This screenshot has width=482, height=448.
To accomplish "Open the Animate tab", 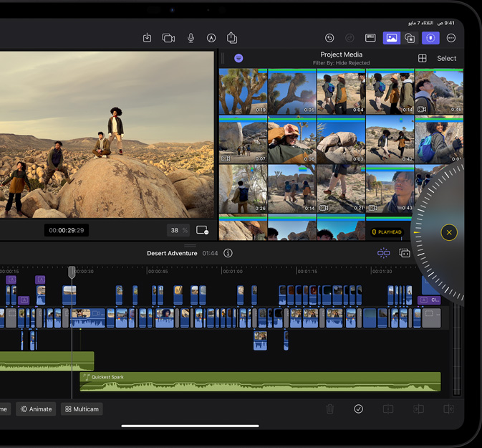I will (x=36, y=409).
